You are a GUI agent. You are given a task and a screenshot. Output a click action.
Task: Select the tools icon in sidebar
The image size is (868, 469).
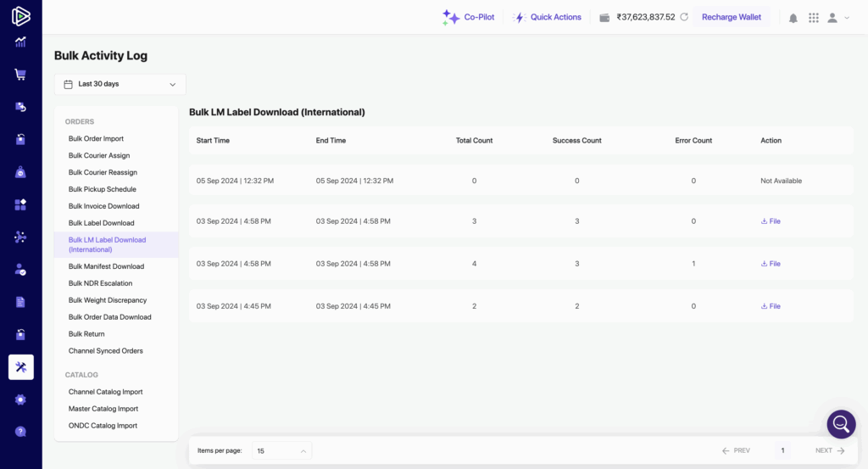coord(20,367)
